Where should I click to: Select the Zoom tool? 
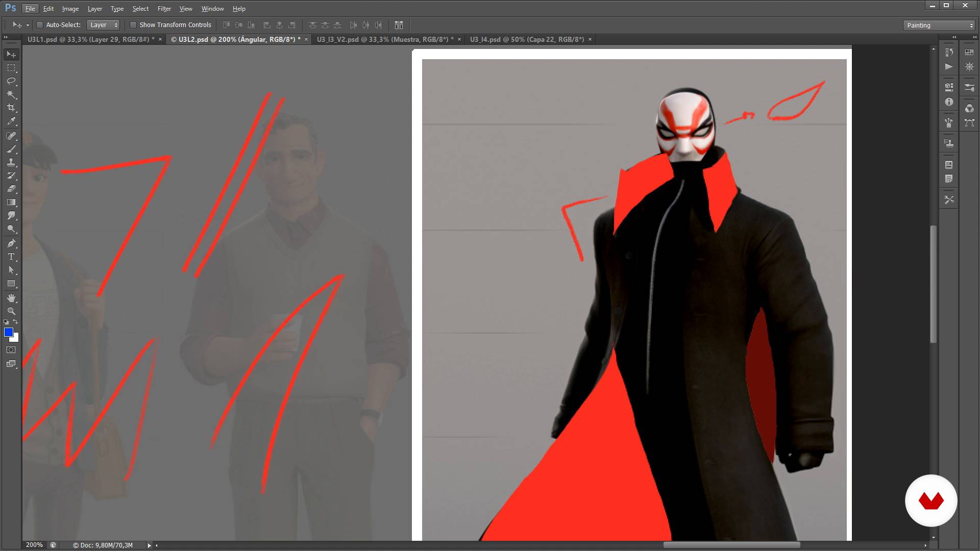11,311
